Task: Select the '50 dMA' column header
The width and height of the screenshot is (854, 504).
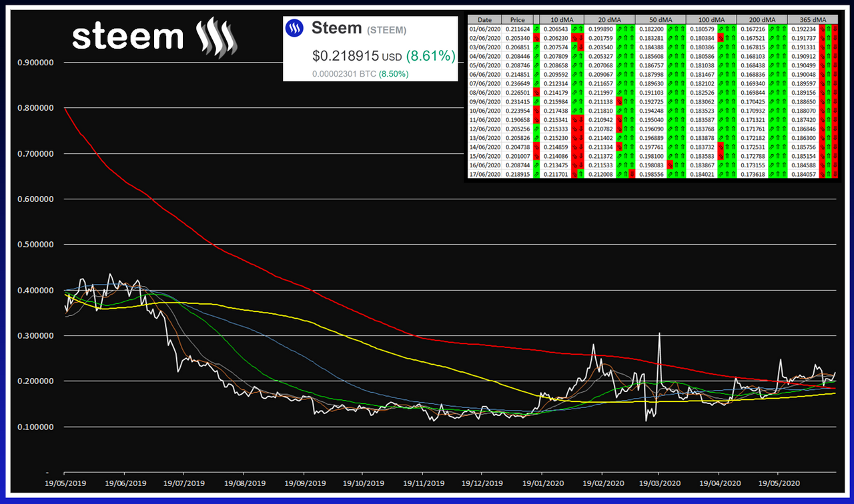Action: click(660, 20)
